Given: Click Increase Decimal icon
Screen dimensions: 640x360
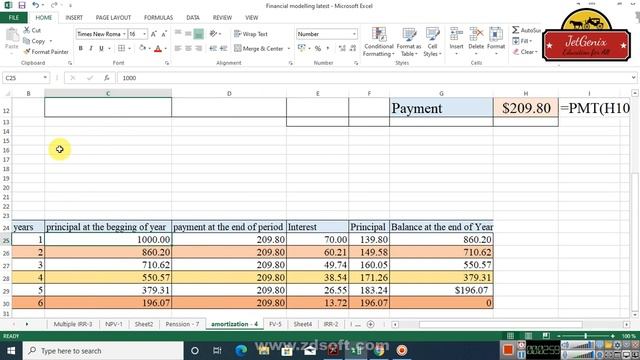Looking at the screenshot, I should 342,49.
